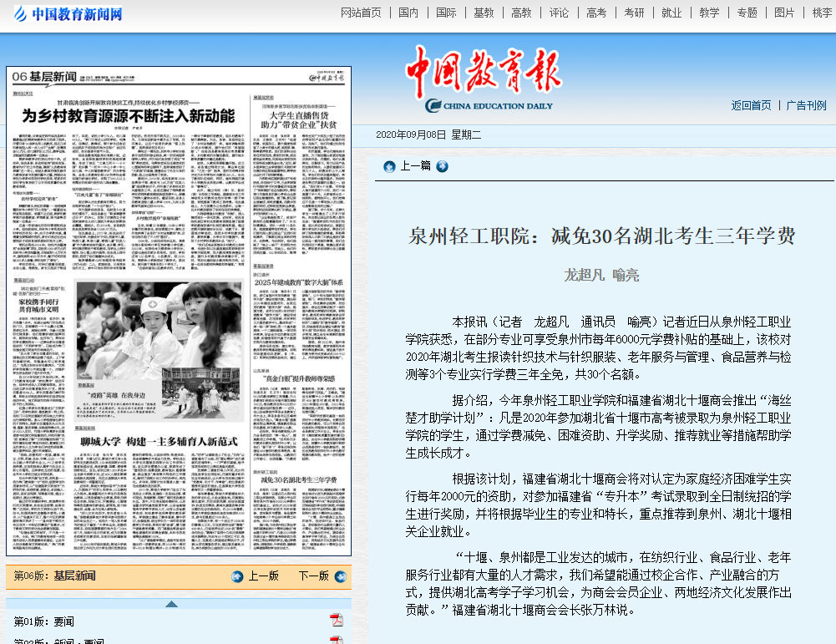
Task: Download the PDF of 第01版 要闻
Action: [x=336, y=620]
